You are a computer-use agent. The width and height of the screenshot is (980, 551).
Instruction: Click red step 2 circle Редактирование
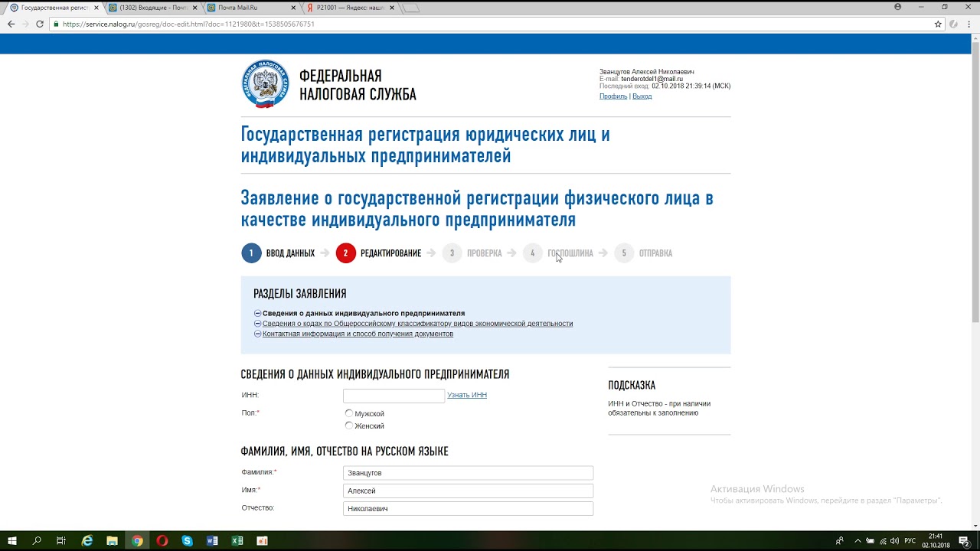346,253
